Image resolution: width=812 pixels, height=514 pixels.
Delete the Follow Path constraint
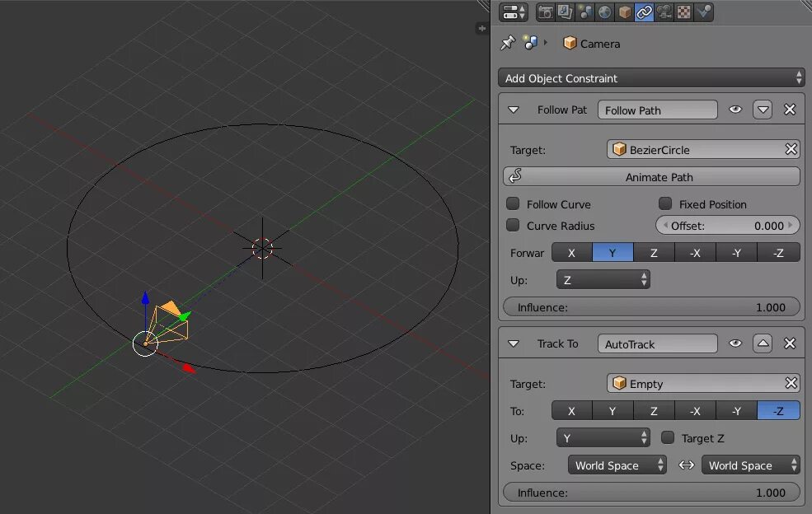tap(790, 110)
